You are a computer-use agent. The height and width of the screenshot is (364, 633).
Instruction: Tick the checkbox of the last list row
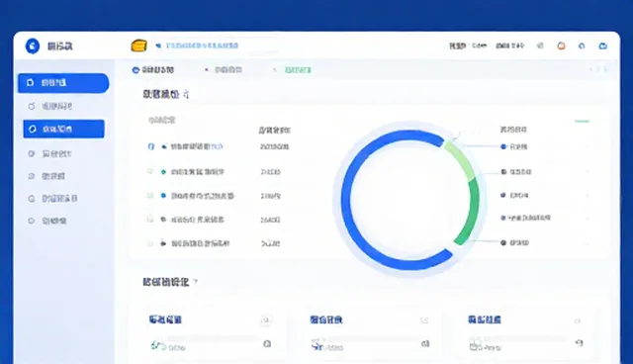(150, 243)
